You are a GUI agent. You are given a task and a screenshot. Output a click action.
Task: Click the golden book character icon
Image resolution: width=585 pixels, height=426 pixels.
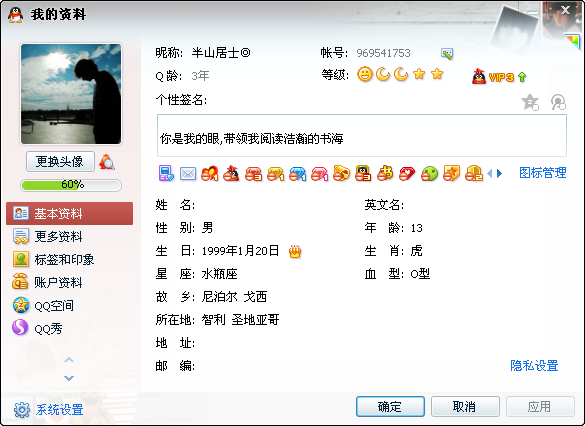pos(385,173)
